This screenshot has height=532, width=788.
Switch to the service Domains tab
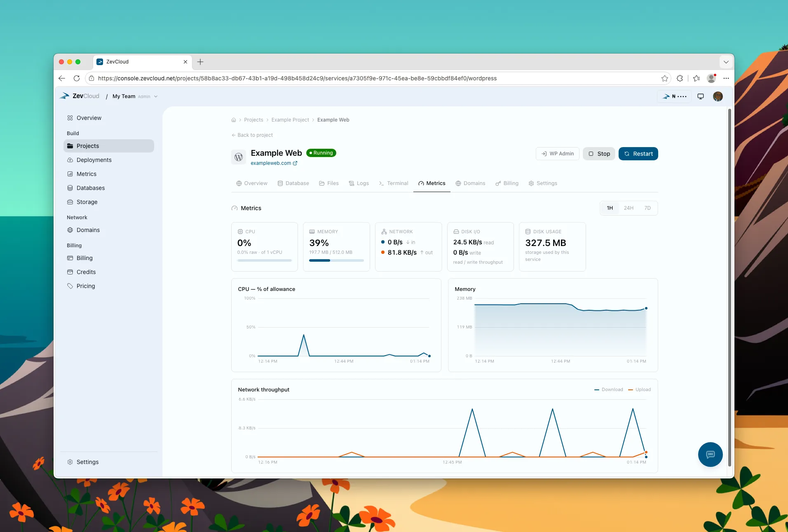(470, 183)
